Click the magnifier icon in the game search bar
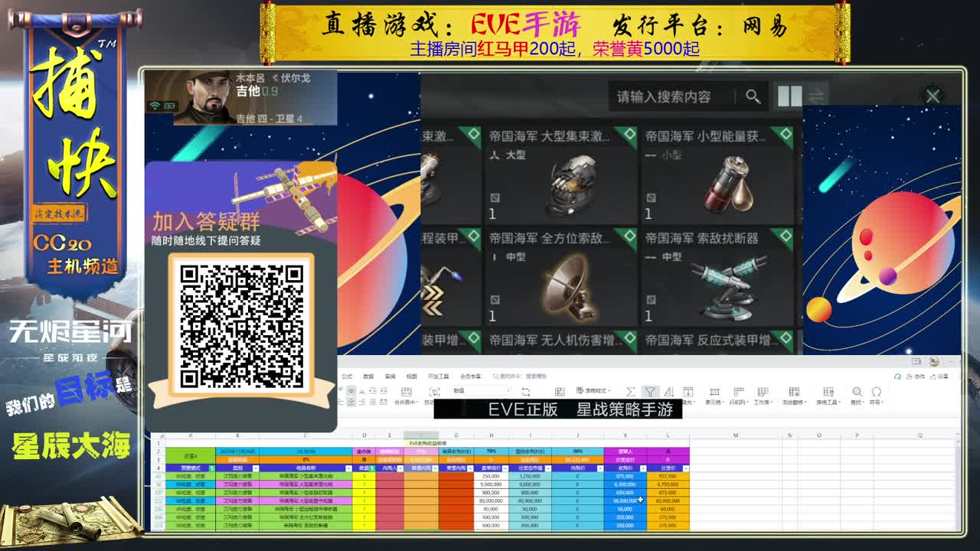Image resolution: width=980 pixels, height=551 pixels. click(753, 97)
